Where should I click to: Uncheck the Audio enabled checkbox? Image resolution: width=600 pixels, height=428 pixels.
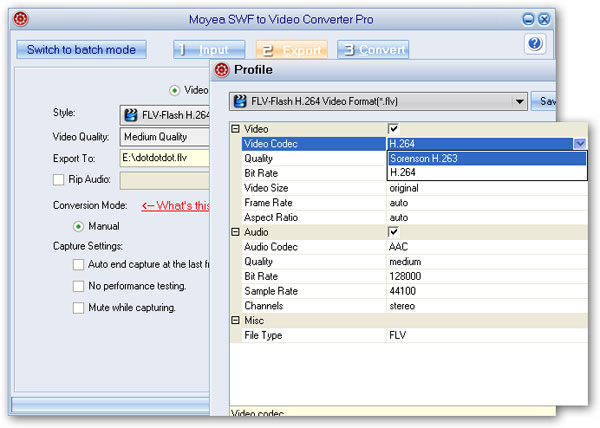393,232
